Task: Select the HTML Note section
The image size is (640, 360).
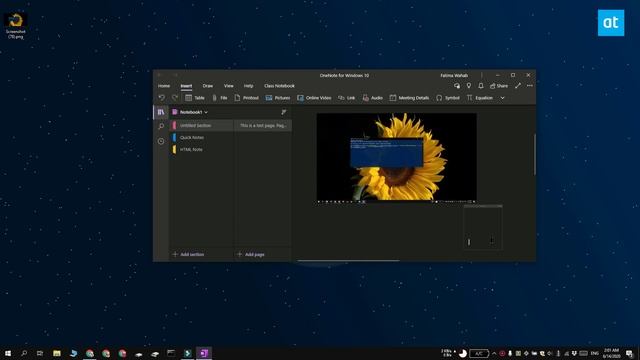Action: [x=202, y=149]
